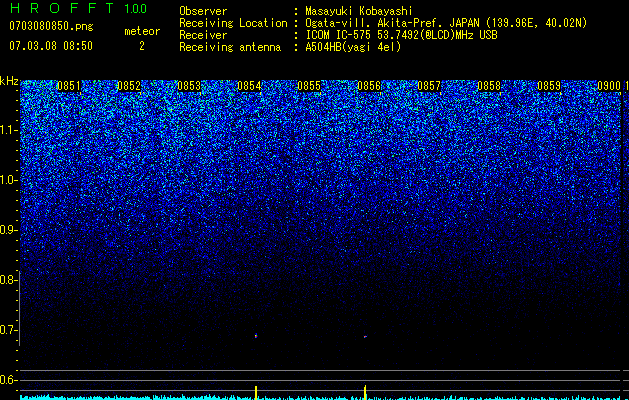This screenshot has width=629, height=400.
Task: Click the 0854 time marker
Action: [249, 86]
